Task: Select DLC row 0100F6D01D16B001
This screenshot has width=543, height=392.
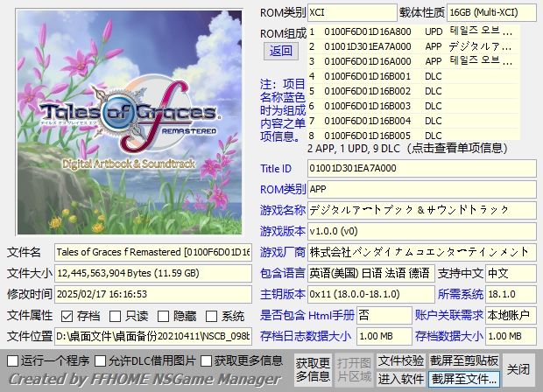Action: [413, 76]
